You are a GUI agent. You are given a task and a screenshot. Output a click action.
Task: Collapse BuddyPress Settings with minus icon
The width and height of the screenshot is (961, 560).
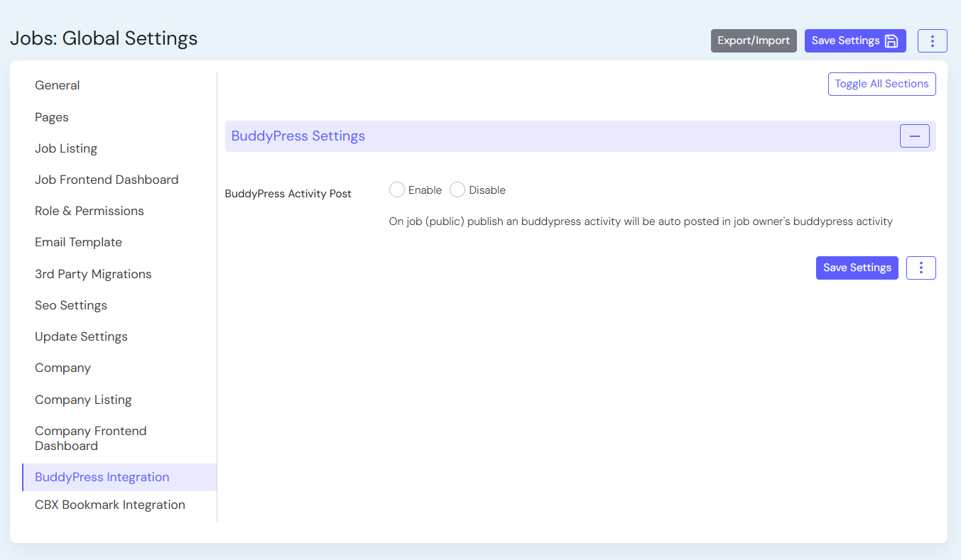914,136
